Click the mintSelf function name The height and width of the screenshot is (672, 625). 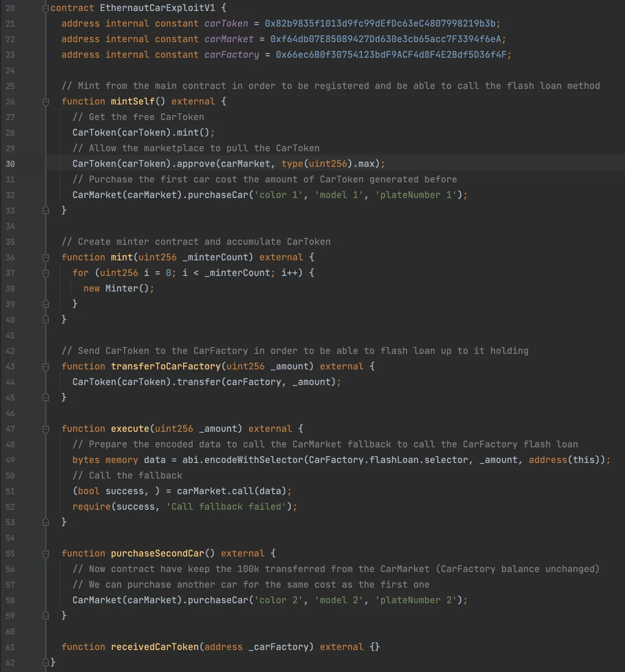coord(133,101)
